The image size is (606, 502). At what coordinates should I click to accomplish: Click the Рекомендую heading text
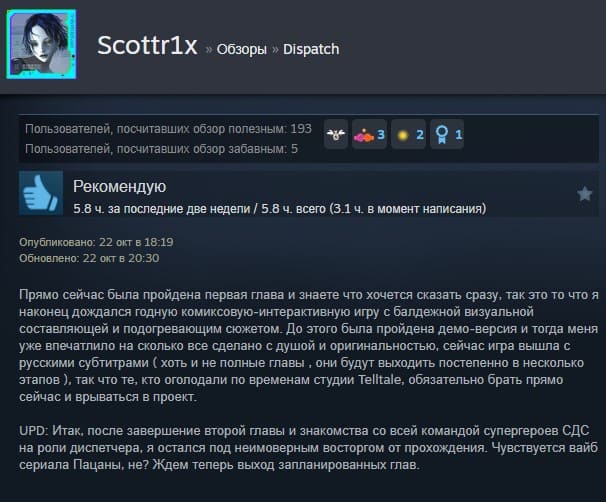click(x=119, y=187)
